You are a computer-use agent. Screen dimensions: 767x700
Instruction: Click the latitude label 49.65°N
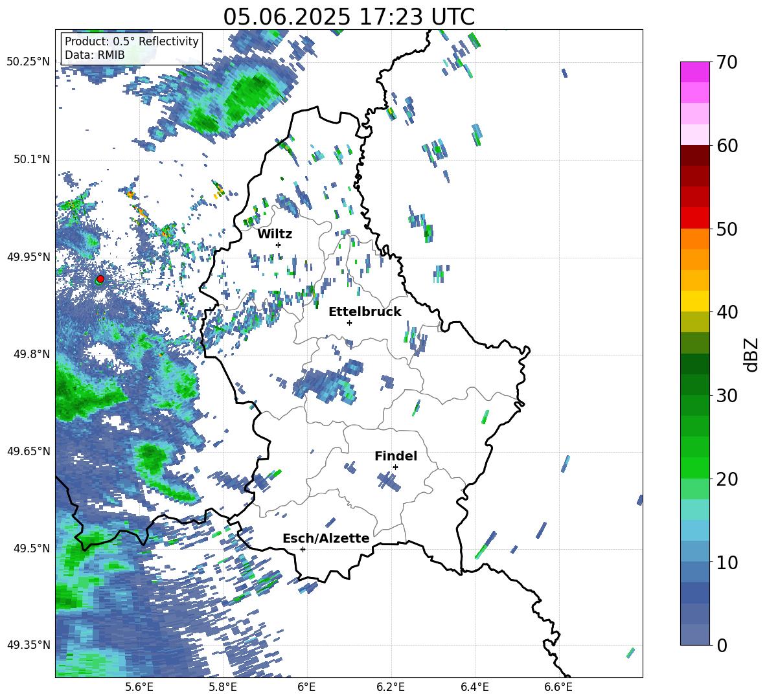(x=29, y=451)
